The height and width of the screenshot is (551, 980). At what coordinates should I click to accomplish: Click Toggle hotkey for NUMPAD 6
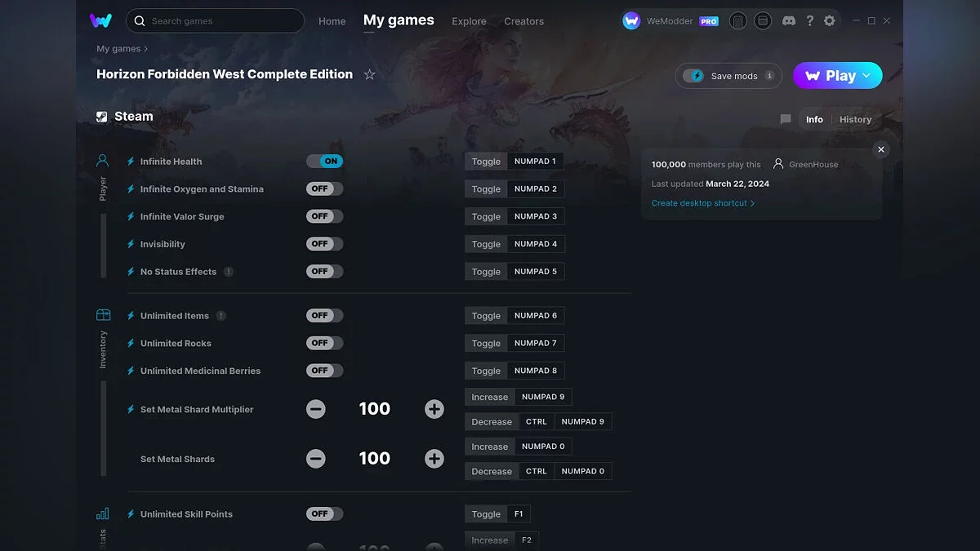[486, 316]
